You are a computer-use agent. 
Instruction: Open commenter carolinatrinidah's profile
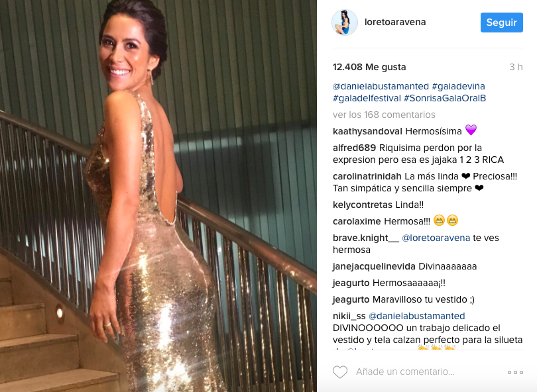point(367,177)
